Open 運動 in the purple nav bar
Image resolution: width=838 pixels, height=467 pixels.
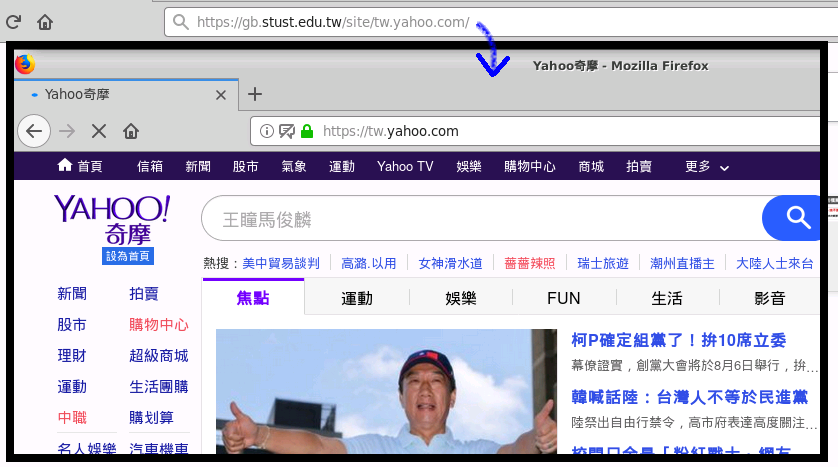tap(342, 167)
